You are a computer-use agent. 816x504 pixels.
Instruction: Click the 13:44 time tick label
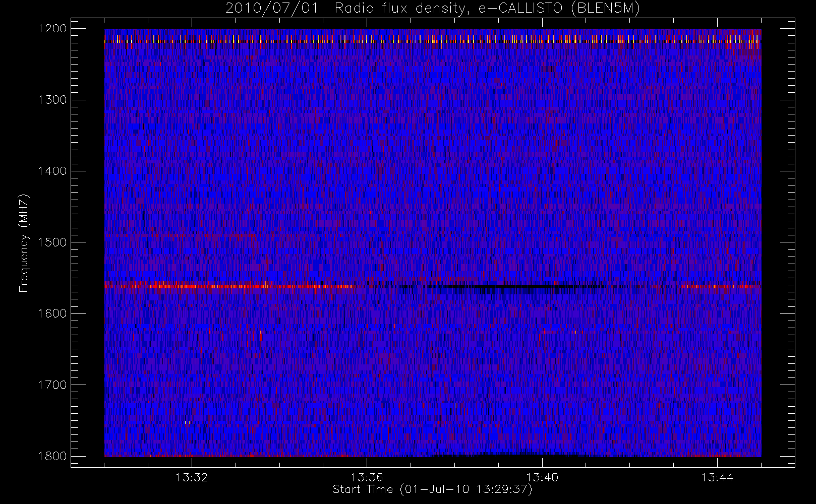point(717,477)
